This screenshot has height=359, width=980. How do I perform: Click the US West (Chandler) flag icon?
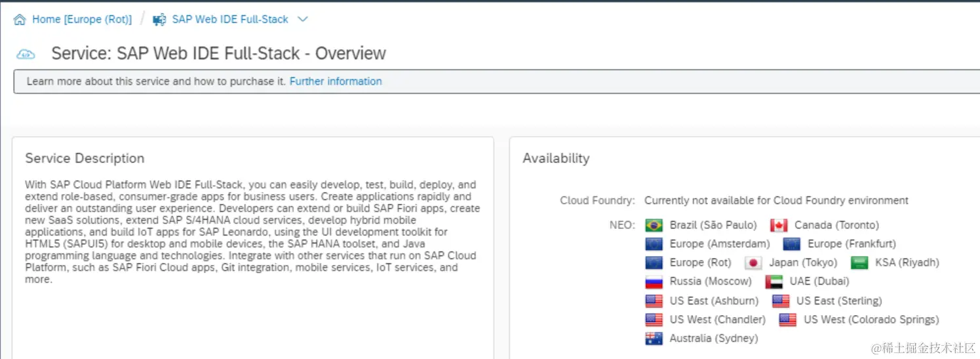pos(654,320)
